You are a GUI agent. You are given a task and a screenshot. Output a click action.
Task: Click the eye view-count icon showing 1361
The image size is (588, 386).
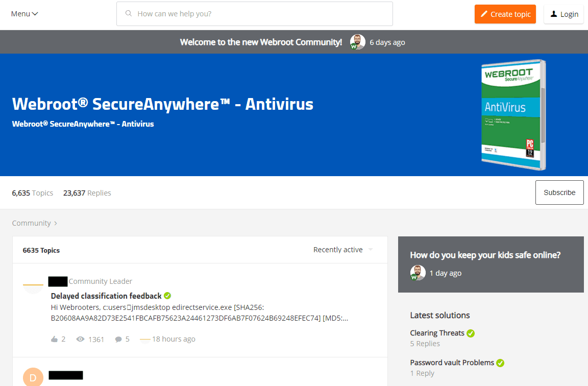80,339
